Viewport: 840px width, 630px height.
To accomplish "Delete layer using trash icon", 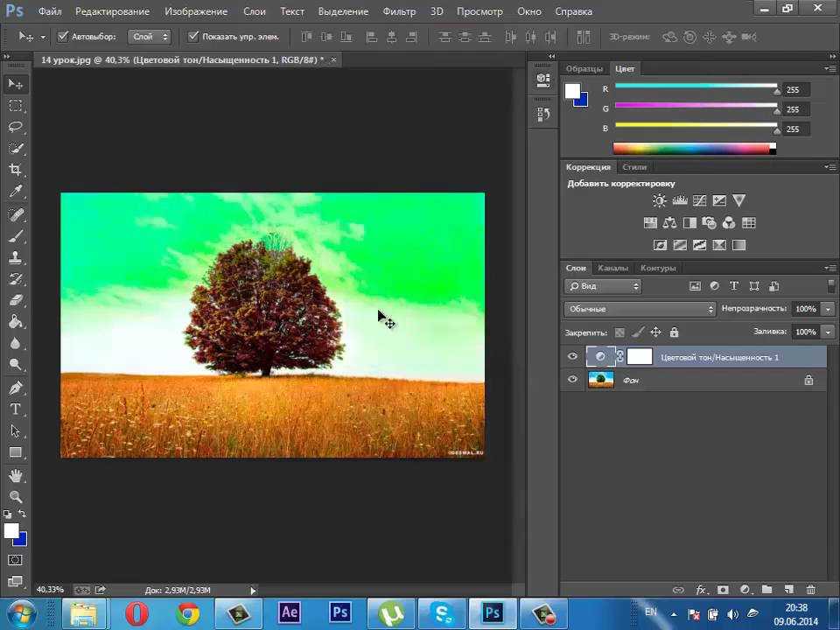I will pyautogui.click(x=810, y=589).
